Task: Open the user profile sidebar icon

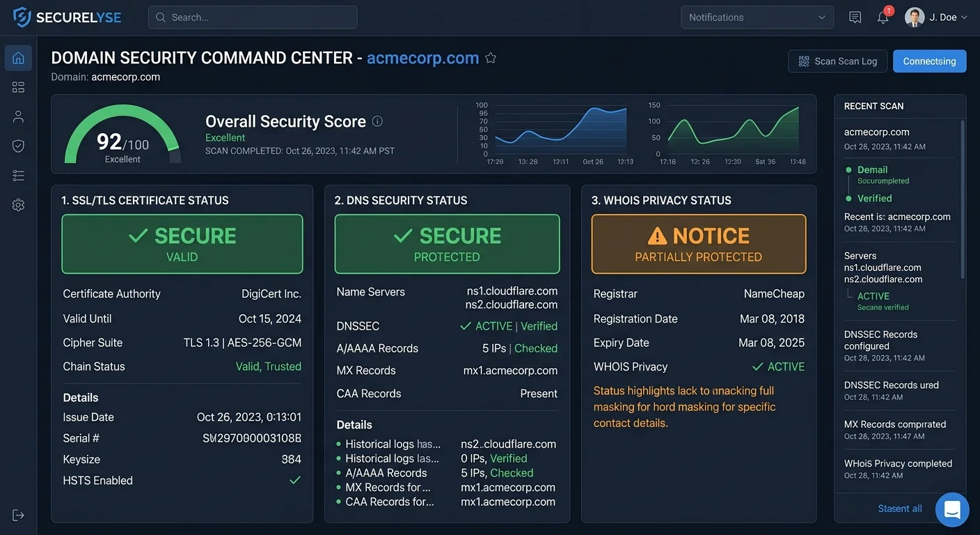Action: click(18, 116)
